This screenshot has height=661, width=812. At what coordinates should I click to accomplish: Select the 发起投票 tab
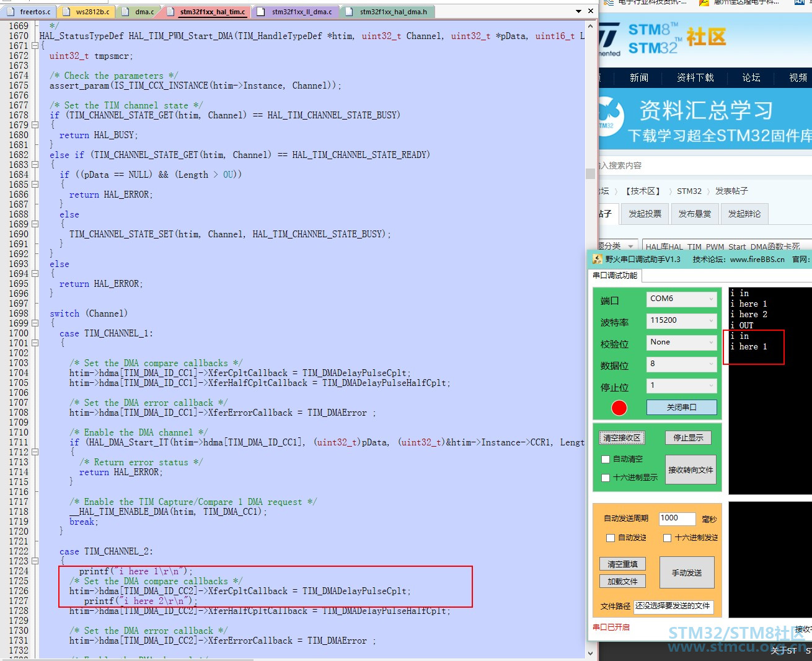[645, 214]
